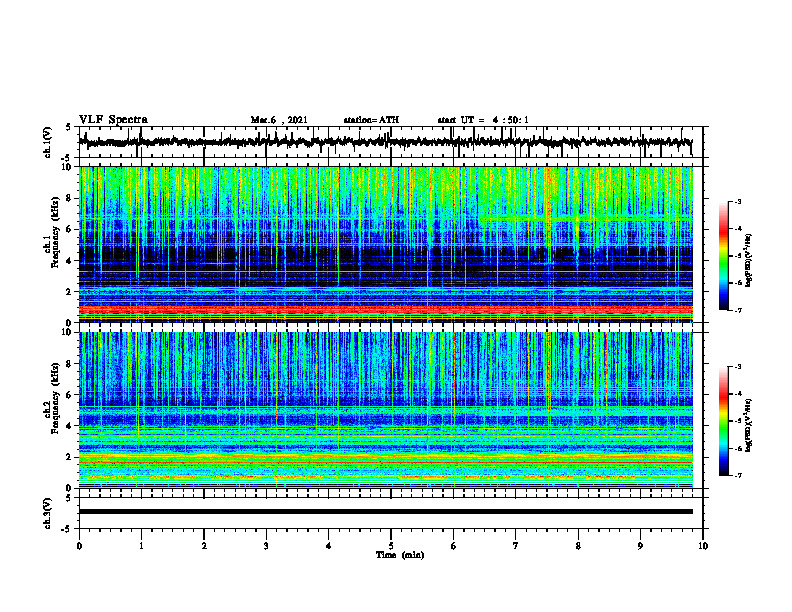Click time axis tick label '2'
The width and height of the screenshot is (792, 612).
pyautogui.click(x=204, y=545)
